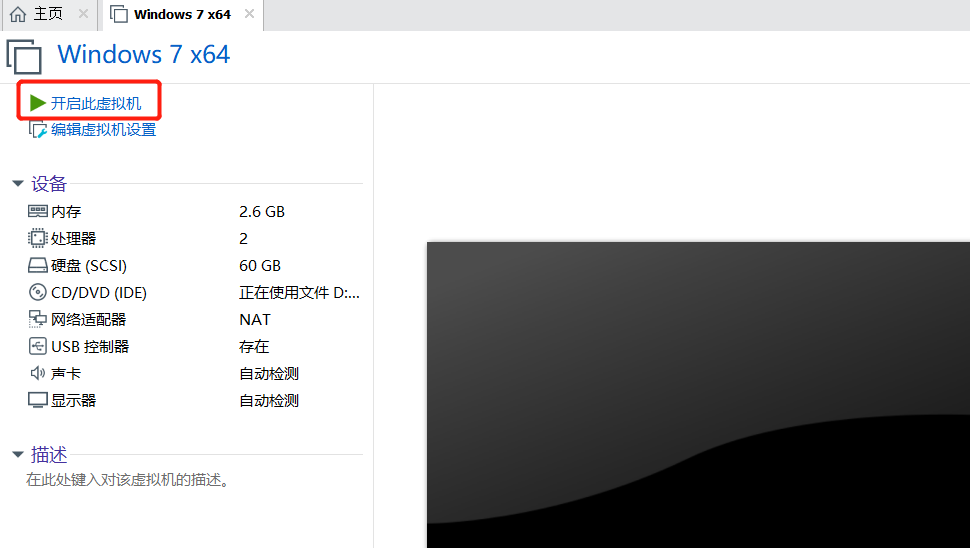970x548 pixels.
Task: Click the 硬盘 (SCSI) device label
Action: point(89,265)
